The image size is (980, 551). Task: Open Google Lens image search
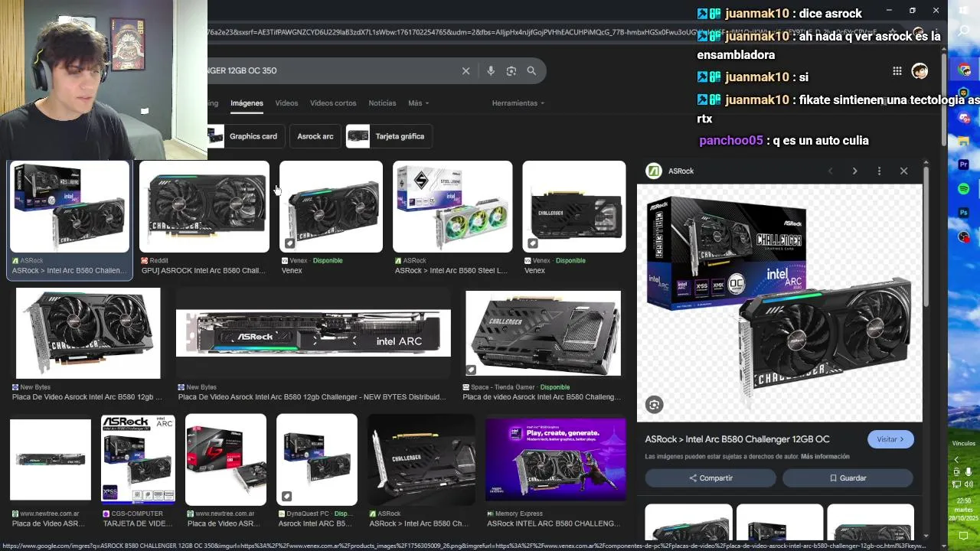[x=511, y=70]
